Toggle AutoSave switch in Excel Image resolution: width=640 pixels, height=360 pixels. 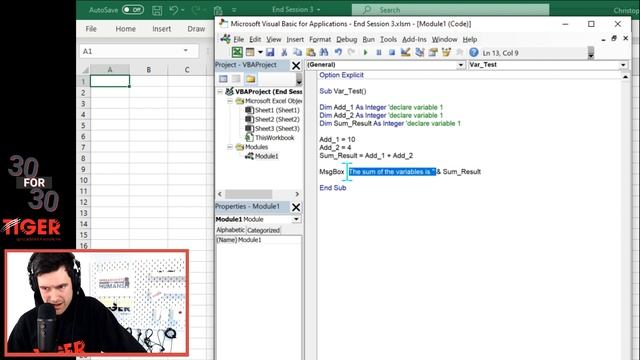pos(133,9)
